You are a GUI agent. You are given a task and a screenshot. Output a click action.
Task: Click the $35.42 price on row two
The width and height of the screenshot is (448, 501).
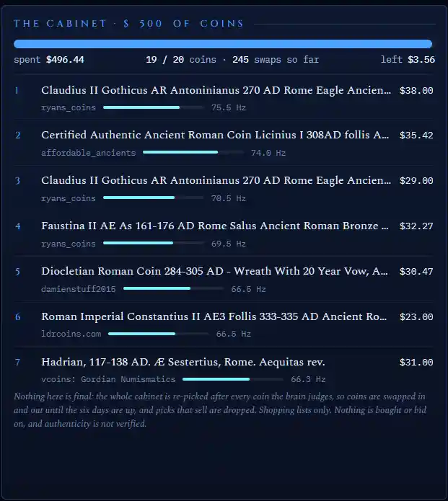point(416,135)
